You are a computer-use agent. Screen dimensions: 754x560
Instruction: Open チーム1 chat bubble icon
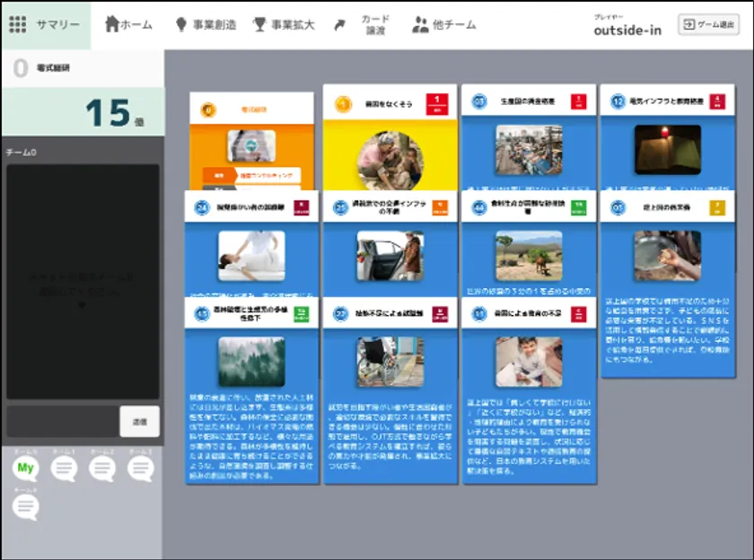(64, 468)
